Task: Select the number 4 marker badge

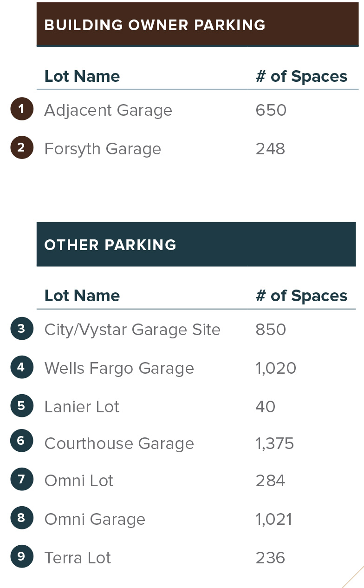Action: point(21,367)
